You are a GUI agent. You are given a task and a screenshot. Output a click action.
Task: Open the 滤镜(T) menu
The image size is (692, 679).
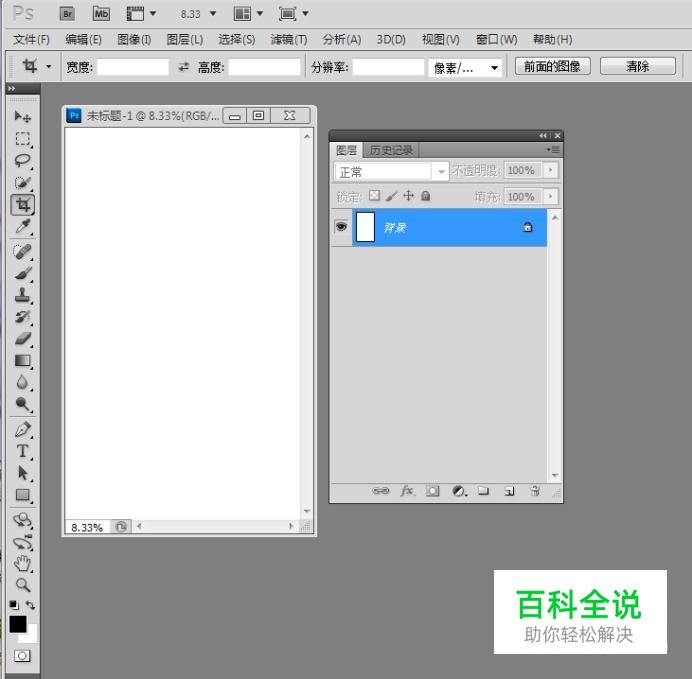point(289,40)
